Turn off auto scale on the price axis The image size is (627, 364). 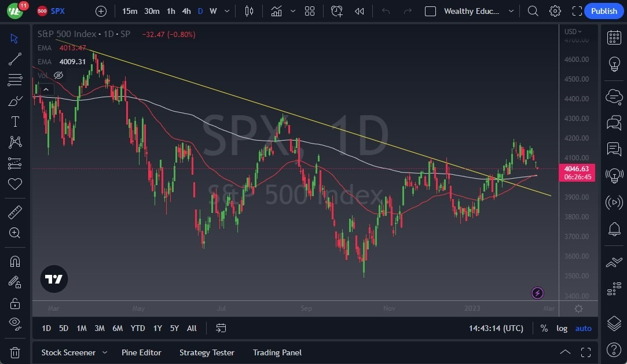583,328
